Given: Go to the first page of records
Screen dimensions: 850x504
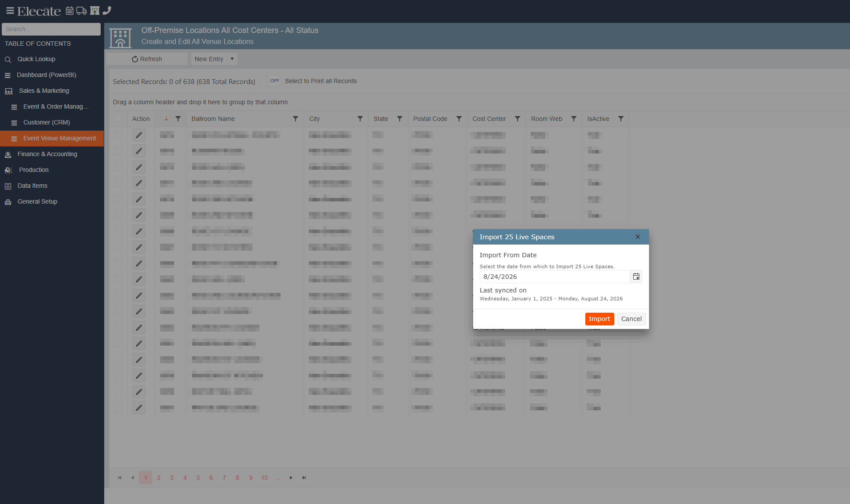Looking at the screenshot, I should 119,478.
